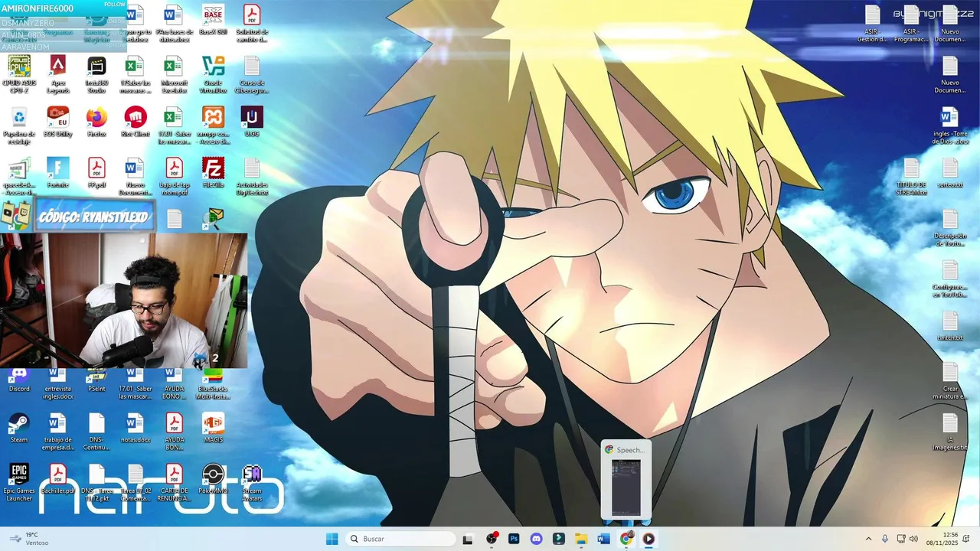Image resolution: width=980 pixels, height=551 pixels.
Task: Select the entrevista ingles.docx file
Action: 58,383
